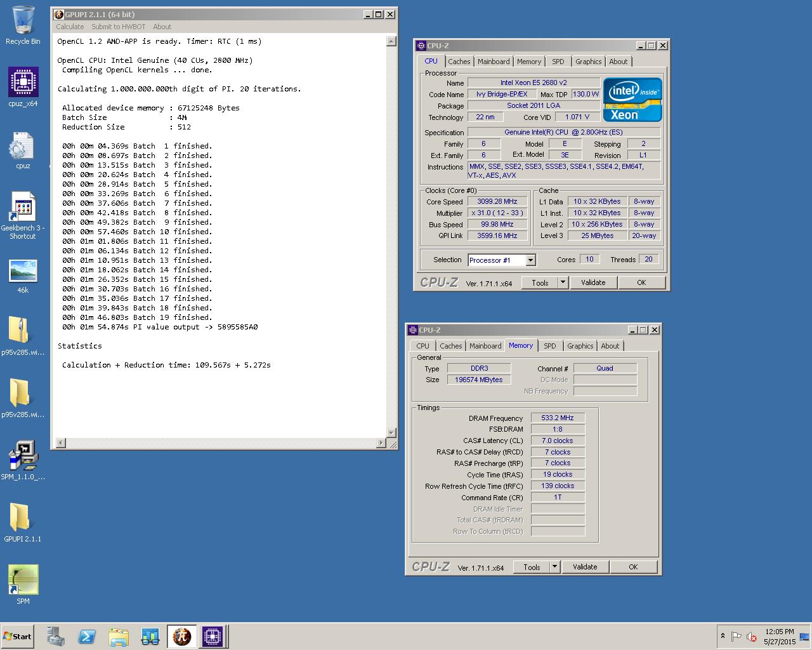Click GPUPI horizontal scrollbar right arrow
Viewport: 812px width, 650px height.
[381, 442]
